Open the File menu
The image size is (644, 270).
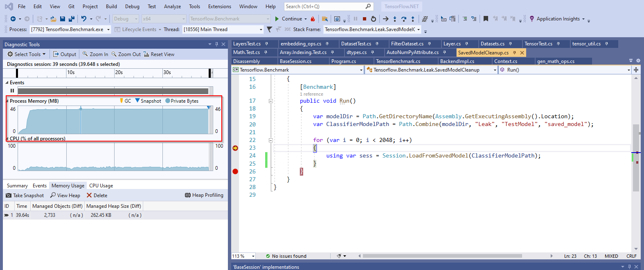coord(22,7)
